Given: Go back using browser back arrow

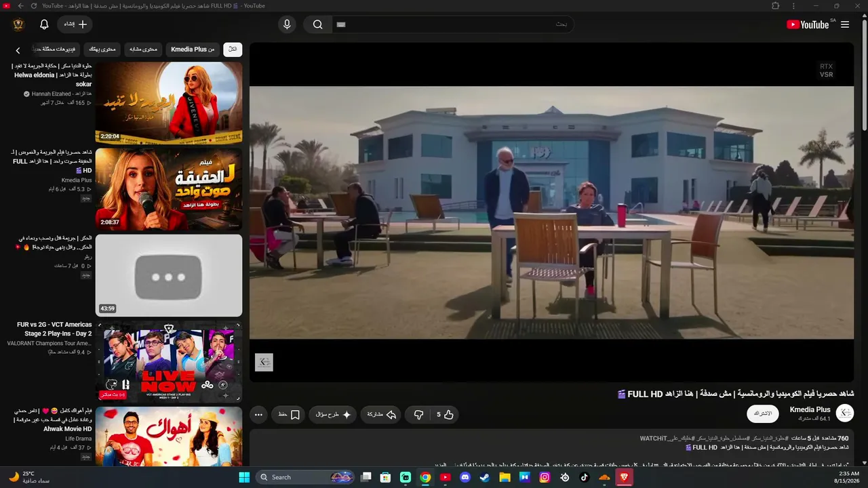Looking at the screenshot, I should coord(21,6).
